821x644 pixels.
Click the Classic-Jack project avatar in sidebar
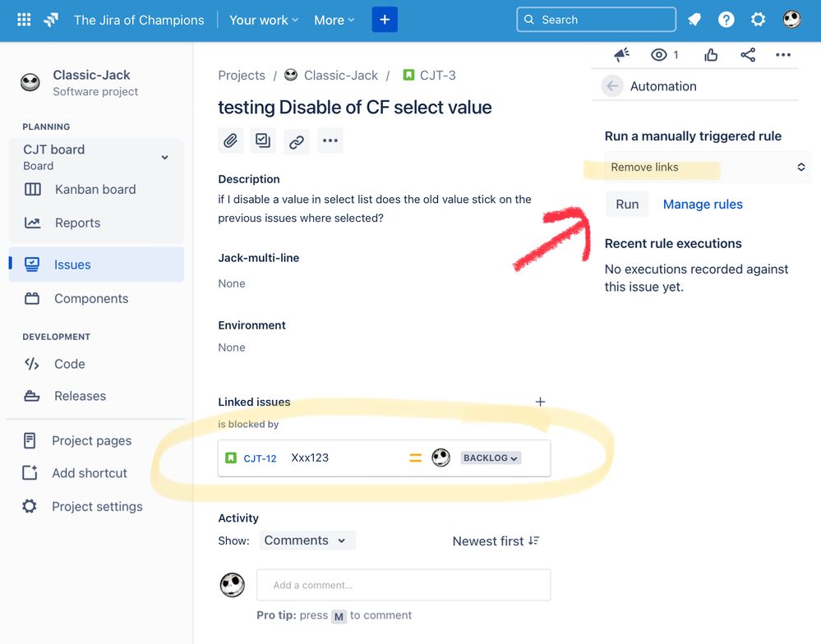click(x=30, y=82)
